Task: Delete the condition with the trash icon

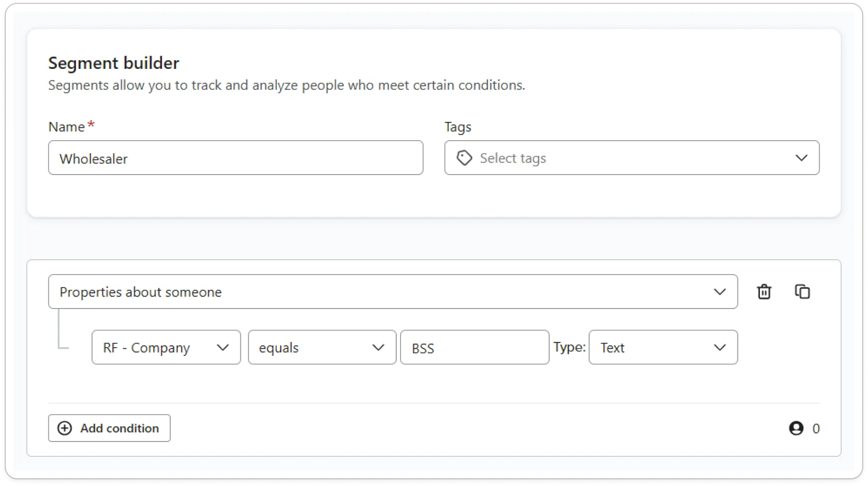Action: pyautogui.click(x=764, y=291)
